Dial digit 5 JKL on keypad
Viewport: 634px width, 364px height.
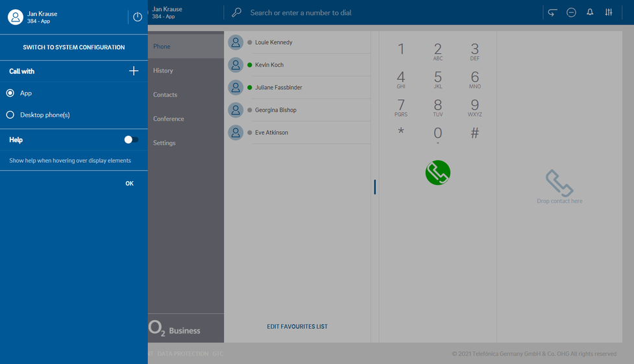438,79
